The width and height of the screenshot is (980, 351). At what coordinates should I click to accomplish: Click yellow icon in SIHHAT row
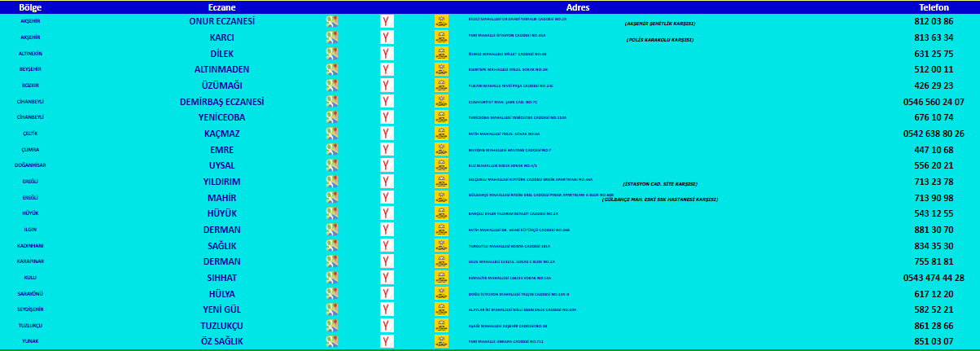(441, 278)
